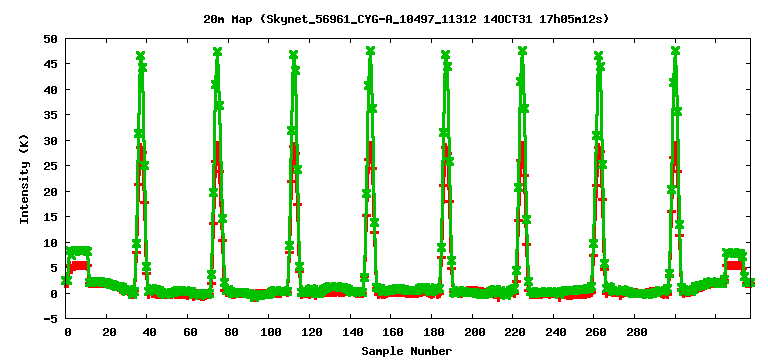Click the eighth green peak near sample 300
768x360 pixels.
point(675,50)
